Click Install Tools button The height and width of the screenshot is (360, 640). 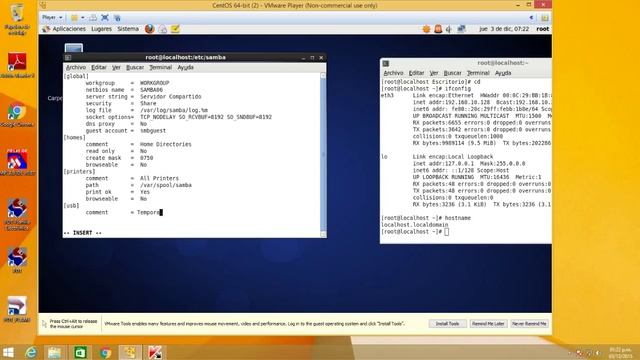[447, 324]
